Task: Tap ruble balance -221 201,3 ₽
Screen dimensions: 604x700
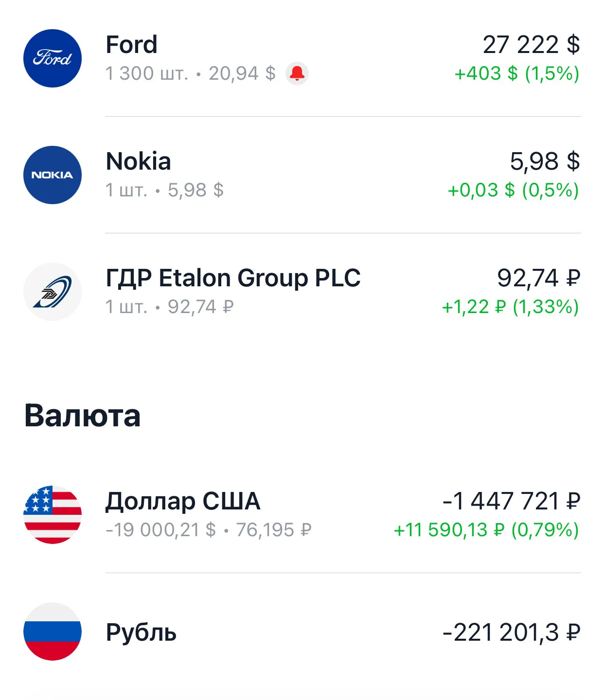Action: tap(511, 632)
